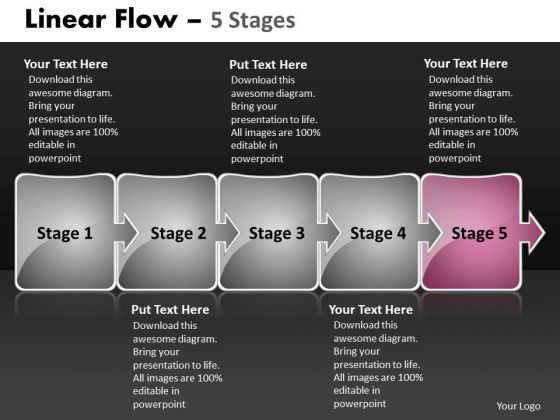Click the arrow between Stage 2 and Stage 3

[228, 233]
